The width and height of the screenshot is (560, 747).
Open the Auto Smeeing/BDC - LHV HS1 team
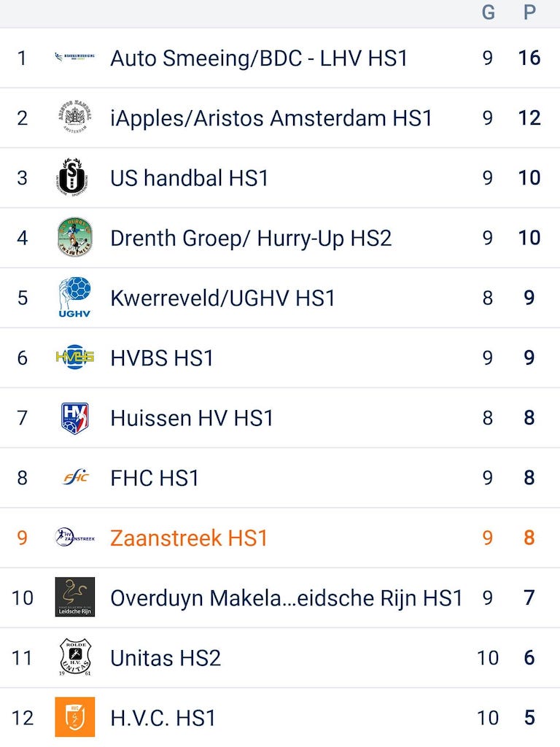point(259,58)
